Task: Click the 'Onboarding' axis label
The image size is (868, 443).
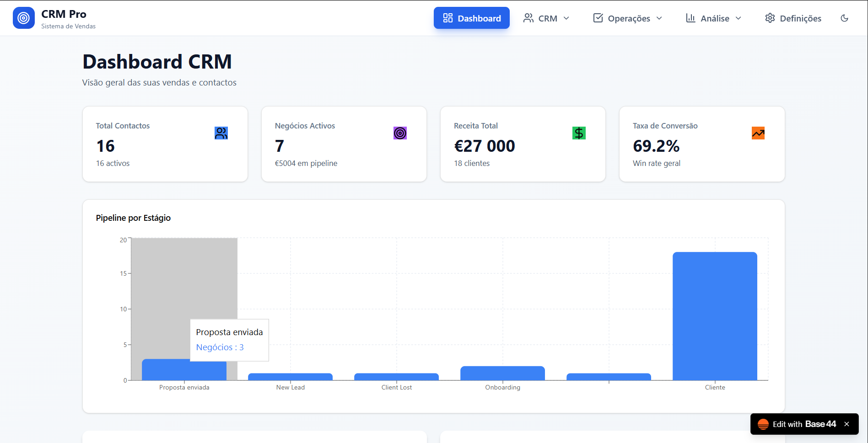Action: (x=503, y=387)
